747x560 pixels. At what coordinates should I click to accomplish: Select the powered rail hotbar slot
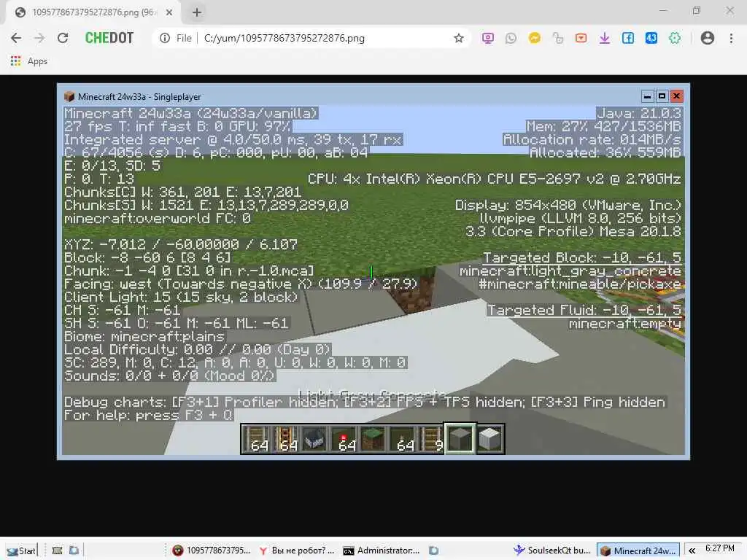pos(285,438)
